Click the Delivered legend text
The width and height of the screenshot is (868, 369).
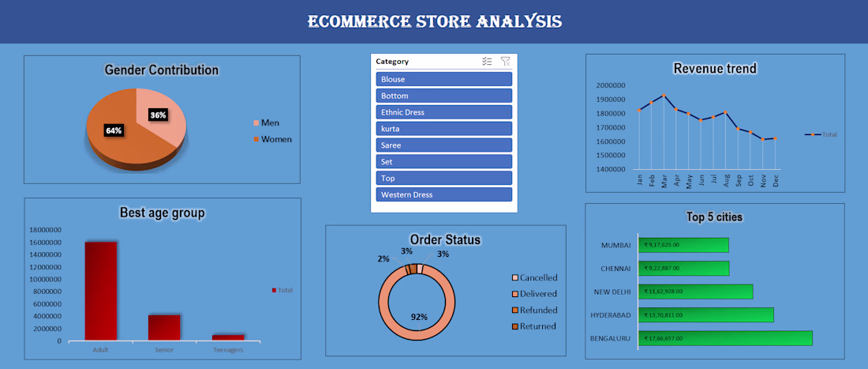tap(539, 294)
